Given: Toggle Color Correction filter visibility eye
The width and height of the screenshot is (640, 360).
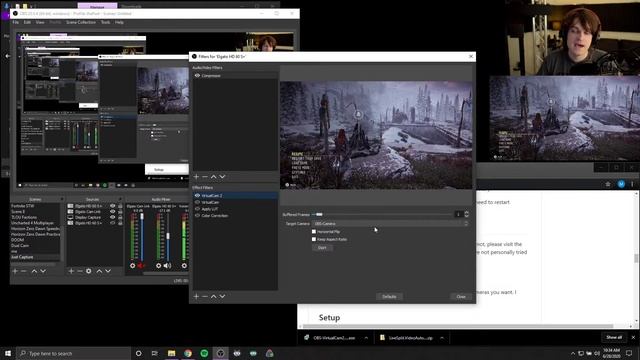Looking at the screenshot, I should [197, 215].
